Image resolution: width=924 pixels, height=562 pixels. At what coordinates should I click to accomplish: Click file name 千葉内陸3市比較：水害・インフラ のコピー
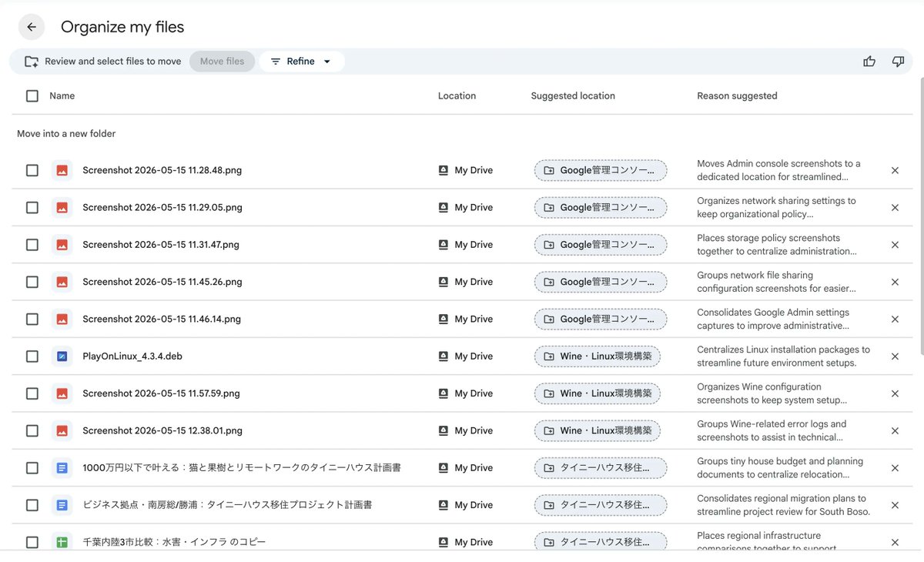tap(174, 542)
